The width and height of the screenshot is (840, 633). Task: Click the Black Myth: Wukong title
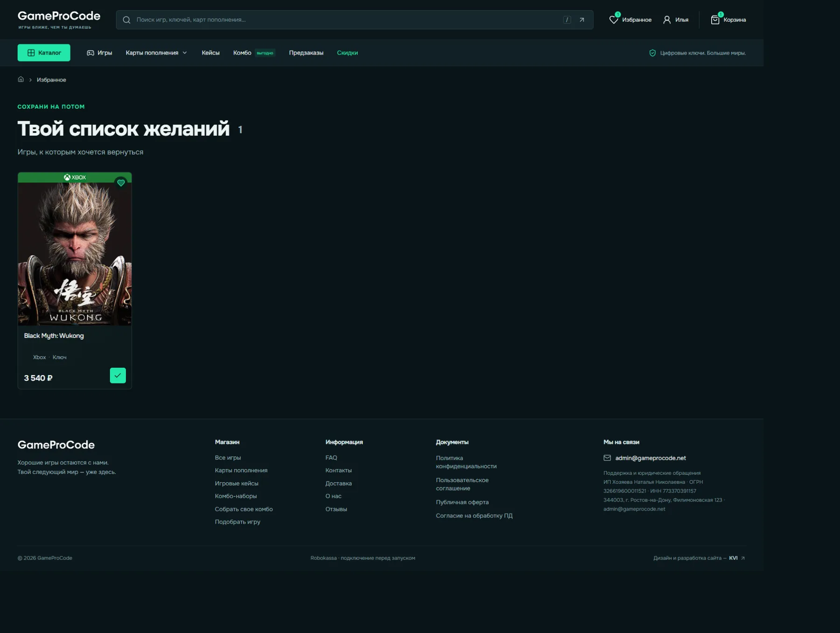coord(54,336)
